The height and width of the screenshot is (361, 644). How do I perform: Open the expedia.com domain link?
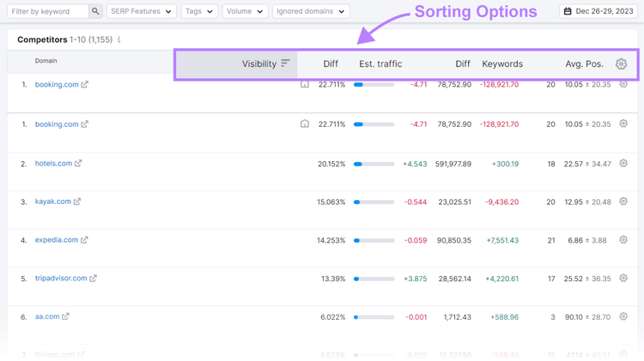pos(57,240)
